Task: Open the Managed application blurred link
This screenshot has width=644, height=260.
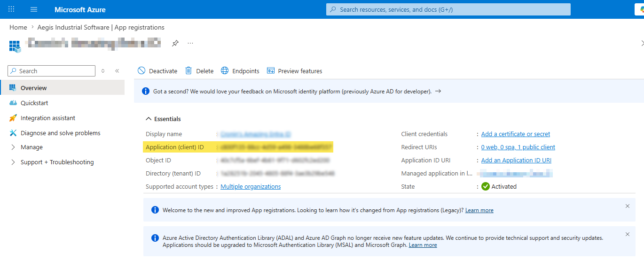Action: click(516, 174)
